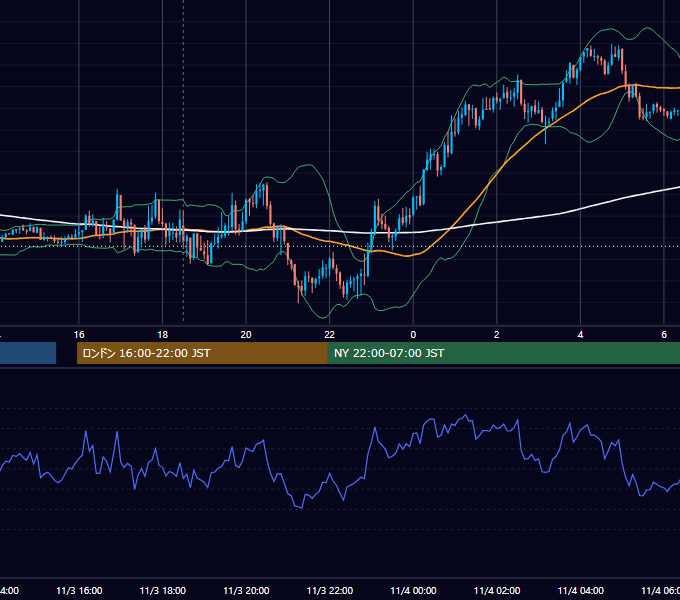Viewport: 680px width, 600px height.
Task: Click the 11/3 16:00 oscillator axis label
Action: click(x=79, y=590)
